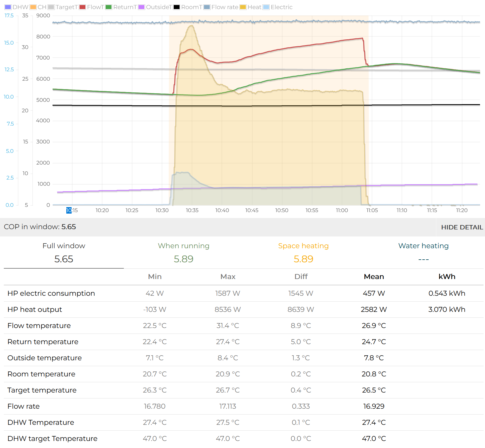Click the COP in window summary text
This screenshot has height=448, width=485.
[40, 227]
